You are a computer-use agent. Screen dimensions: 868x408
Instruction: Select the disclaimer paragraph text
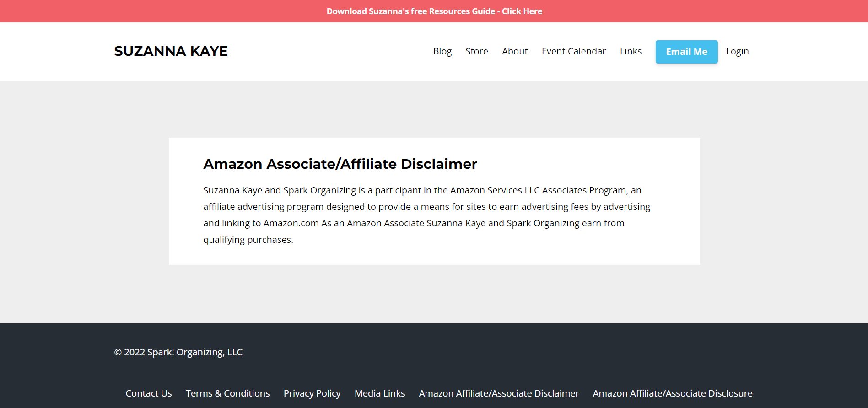[x=426, y=214]
